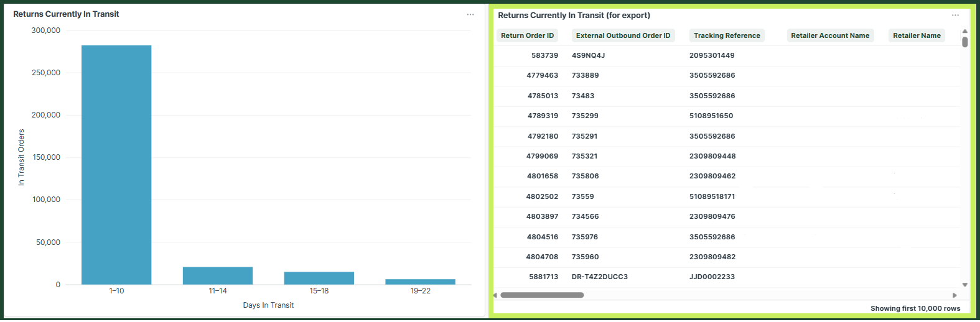
Task: Click the table's scroll right arrow
Action: point(954,295)
